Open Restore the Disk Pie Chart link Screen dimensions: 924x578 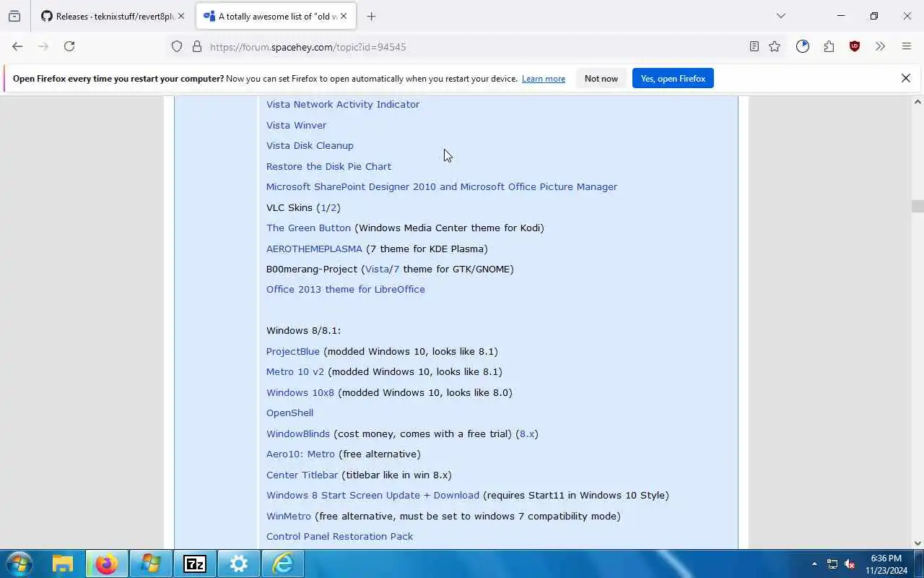(x=328, y=166)
